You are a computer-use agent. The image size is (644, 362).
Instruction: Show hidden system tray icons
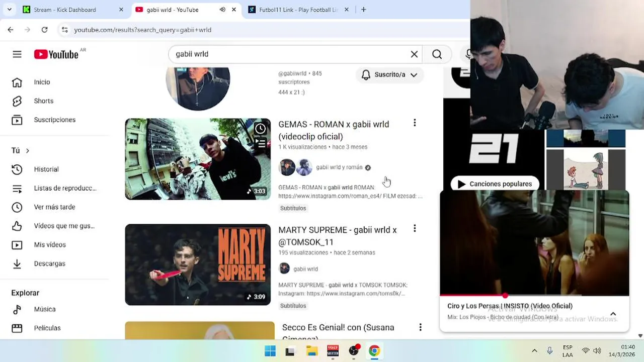point(534,351)
